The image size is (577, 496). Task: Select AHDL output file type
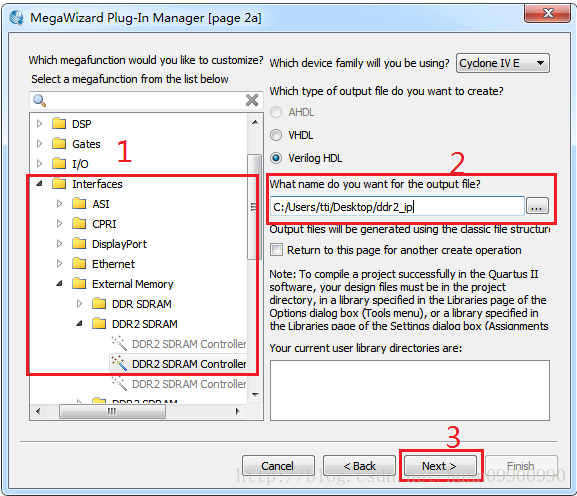pyautogui.click(x=276, y=112)
